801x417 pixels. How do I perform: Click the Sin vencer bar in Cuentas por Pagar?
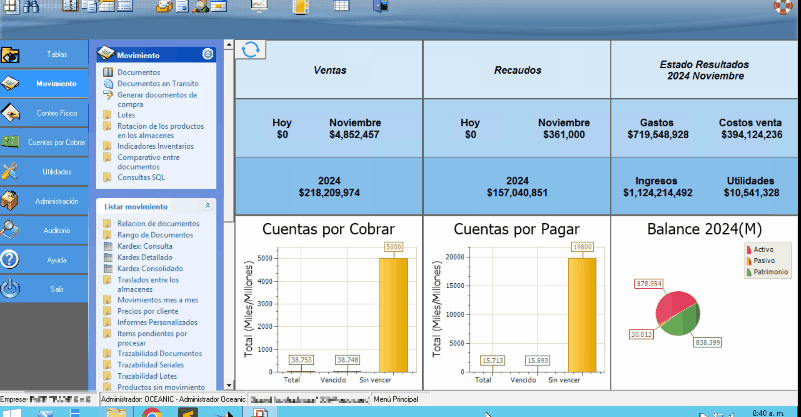point(582,314)
